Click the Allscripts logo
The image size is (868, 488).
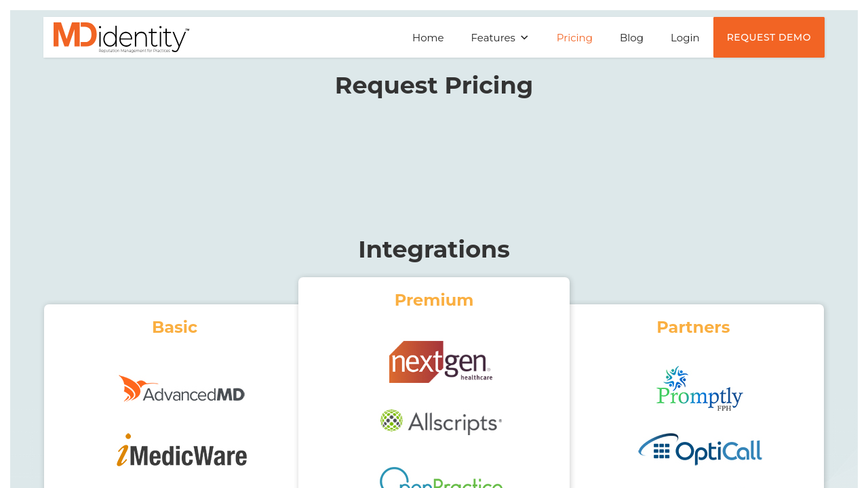pyautogui.click(x=441, y=422)
